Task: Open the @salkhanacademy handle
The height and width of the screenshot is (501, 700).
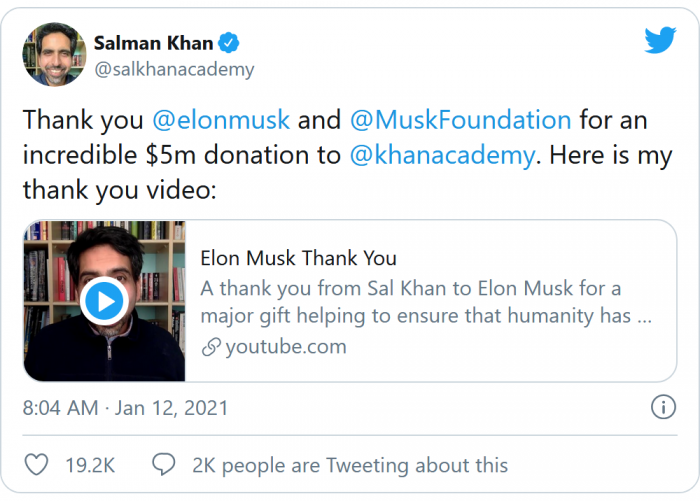Action: [173, 70]
